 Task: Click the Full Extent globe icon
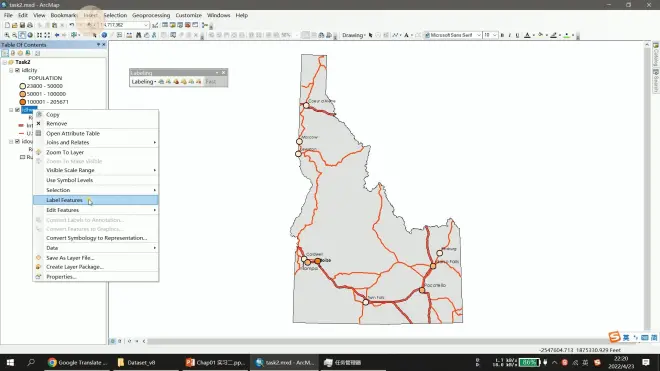tap(30, 35)
